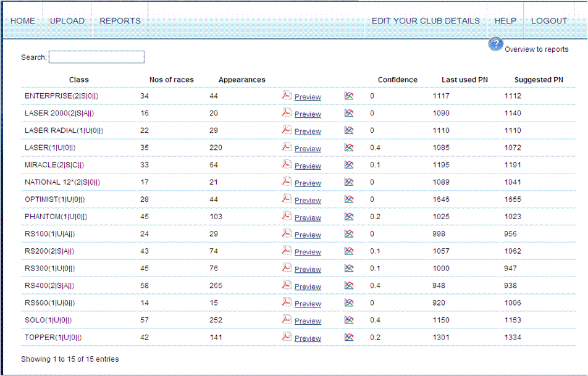Open Preview link for RS600
588x376 pixels.
[308, 304]
